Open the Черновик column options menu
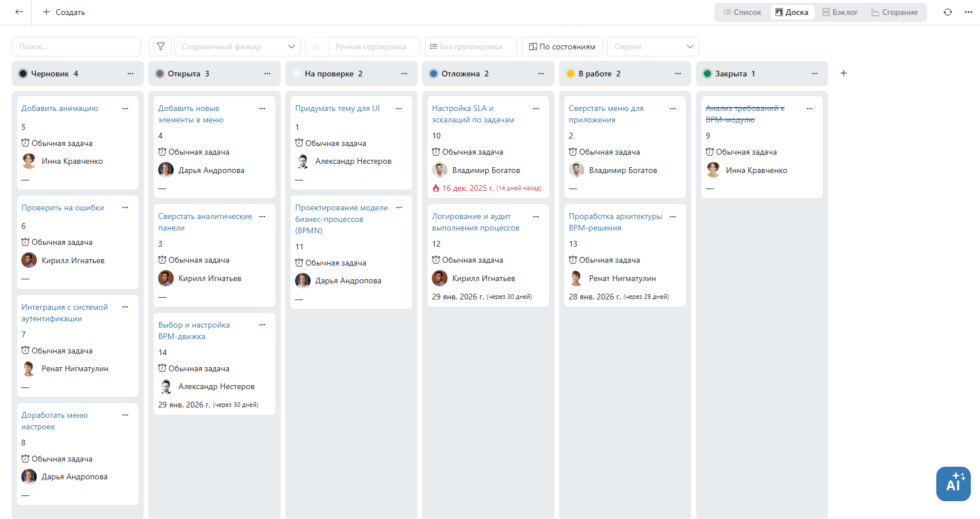 tap(131, 74)
